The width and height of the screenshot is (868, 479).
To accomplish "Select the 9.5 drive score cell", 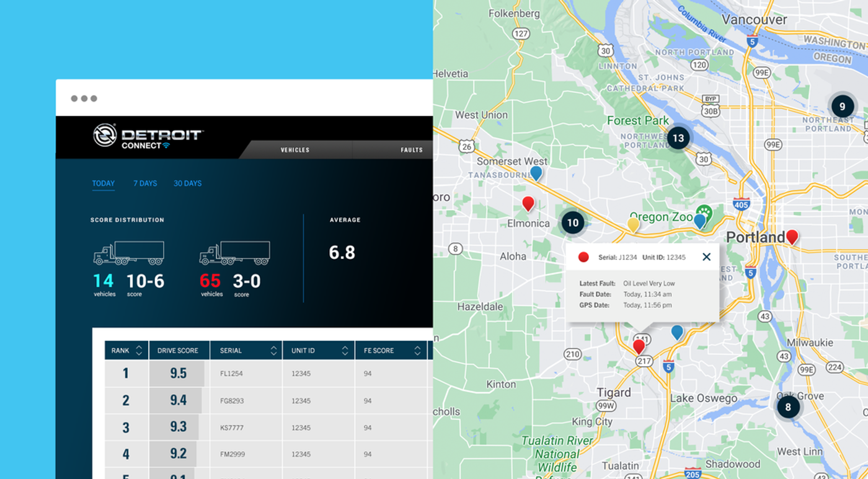I will tap(179, 374).
